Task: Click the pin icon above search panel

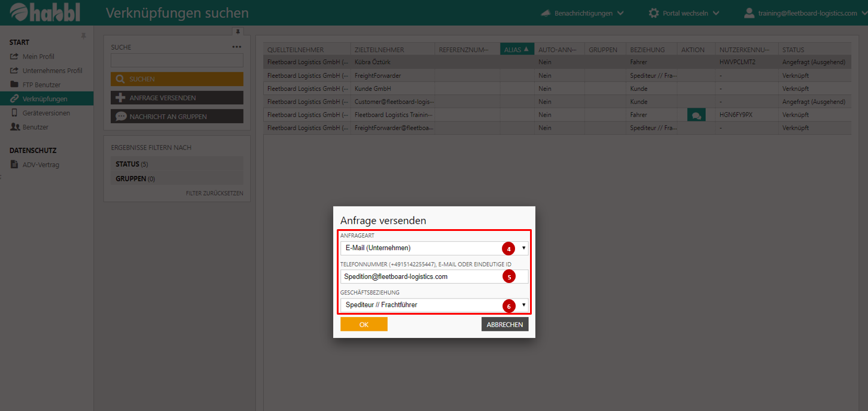Action: [x=237, y=31]
